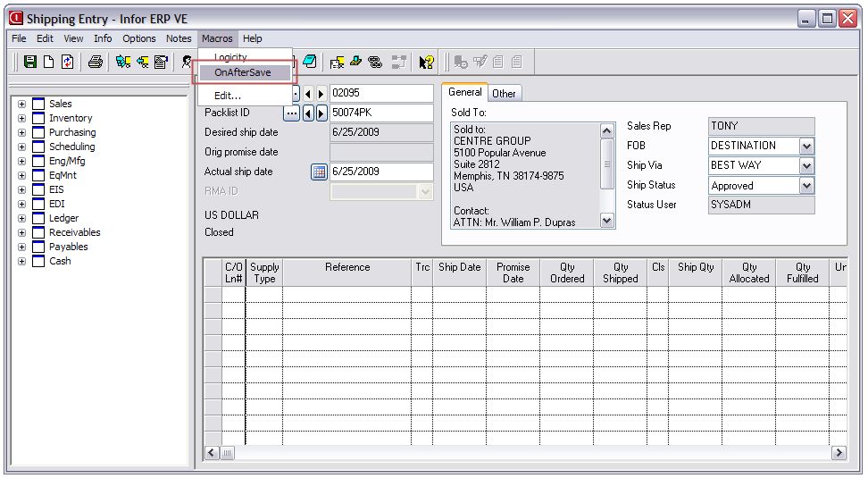Expand the Purchasing tree node
The width and height of the screenshot is (868, 478).
coord(21,132)
